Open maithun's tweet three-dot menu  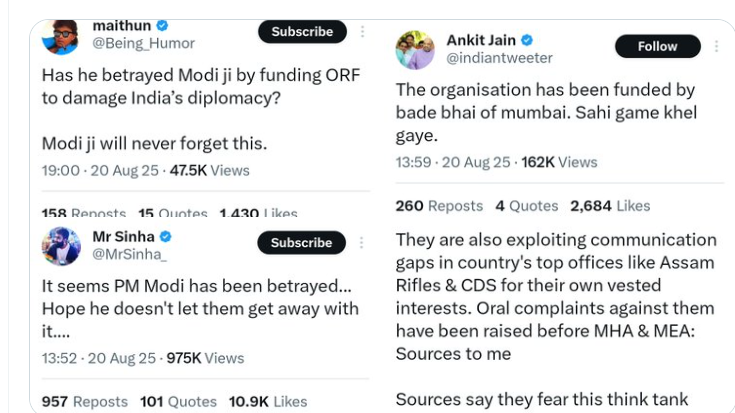click(361, 31)
